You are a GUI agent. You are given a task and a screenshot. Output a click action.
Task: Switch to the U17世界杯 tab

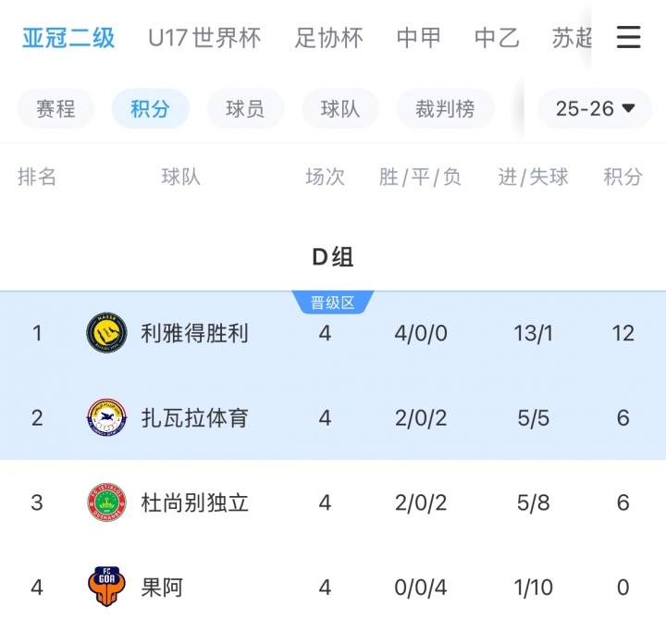204,38
